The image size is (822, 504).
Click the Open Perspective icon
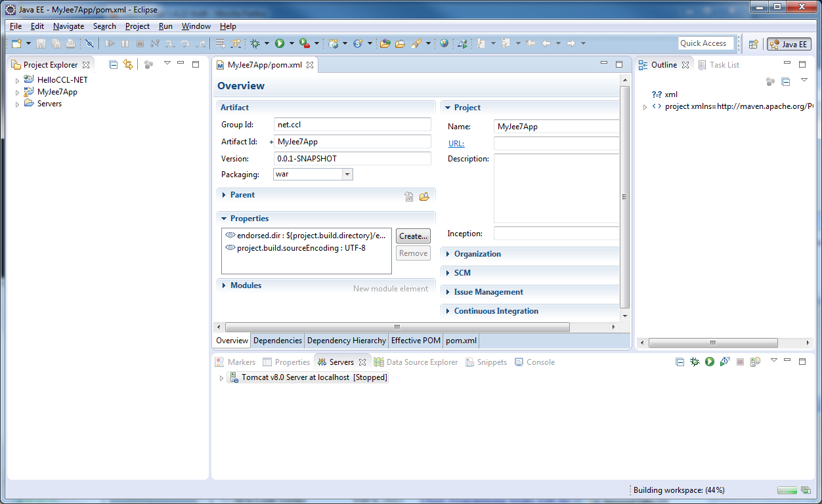click(754, 44)
